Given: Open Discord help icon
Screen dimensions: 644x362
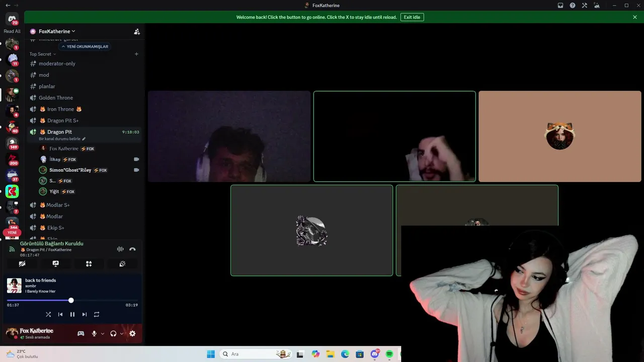Looking at the screenshot, I should 573,6.
